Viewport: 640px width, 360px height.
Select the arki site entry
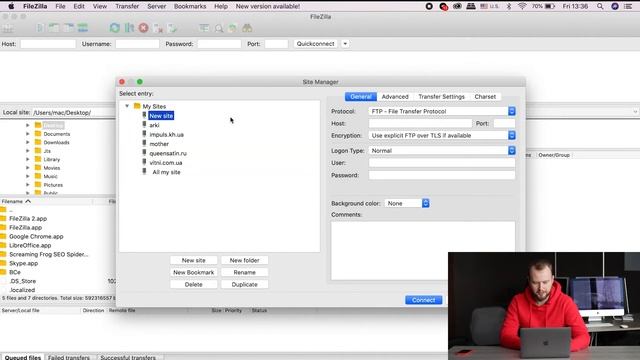pos(154,125)
